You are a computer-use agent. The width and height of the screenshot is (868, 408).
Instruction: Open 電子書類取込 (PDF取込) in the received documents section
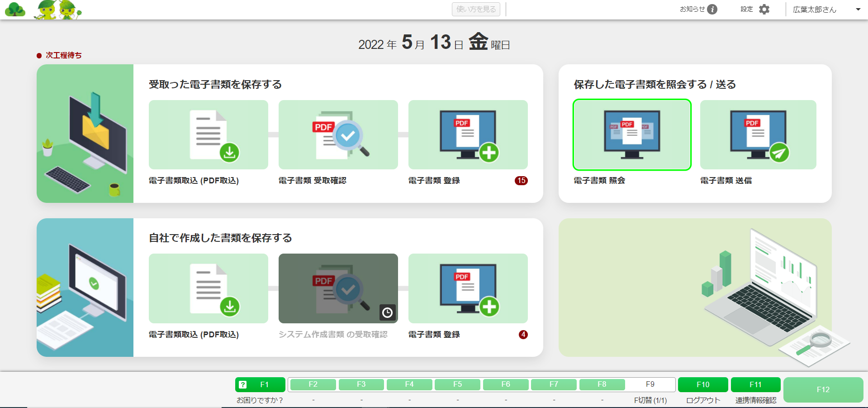click(208, 134)
